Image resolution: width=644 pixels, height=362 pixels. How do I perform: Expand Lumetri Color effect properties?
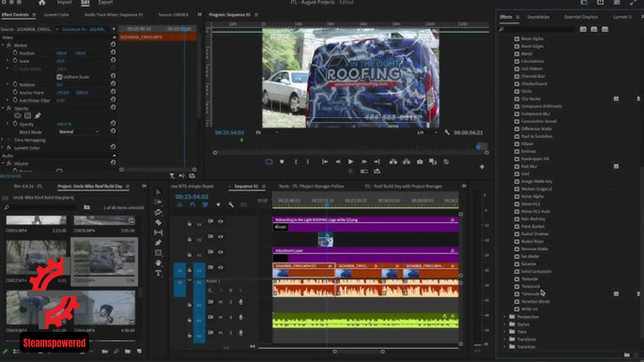3,148
